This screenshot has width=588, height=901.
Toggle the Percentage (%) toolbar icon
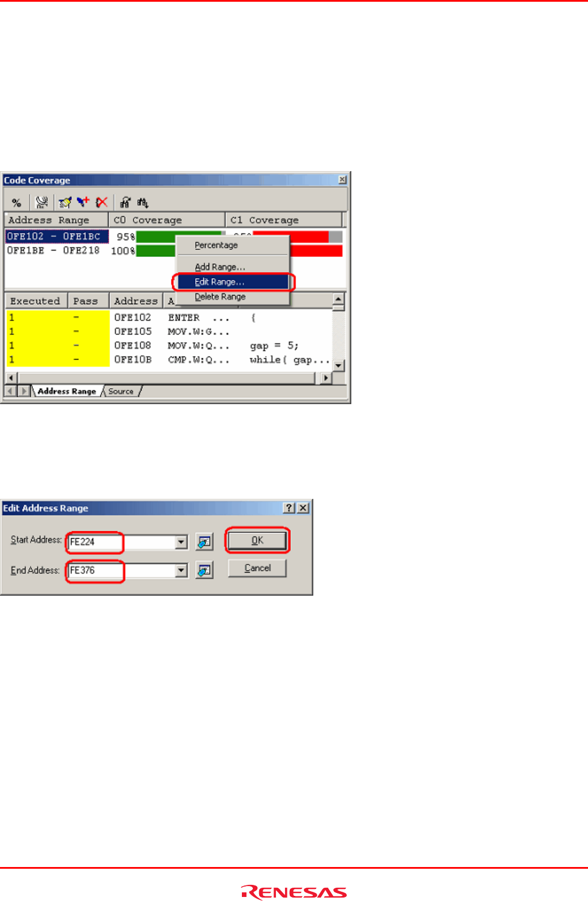coord(17,202)
